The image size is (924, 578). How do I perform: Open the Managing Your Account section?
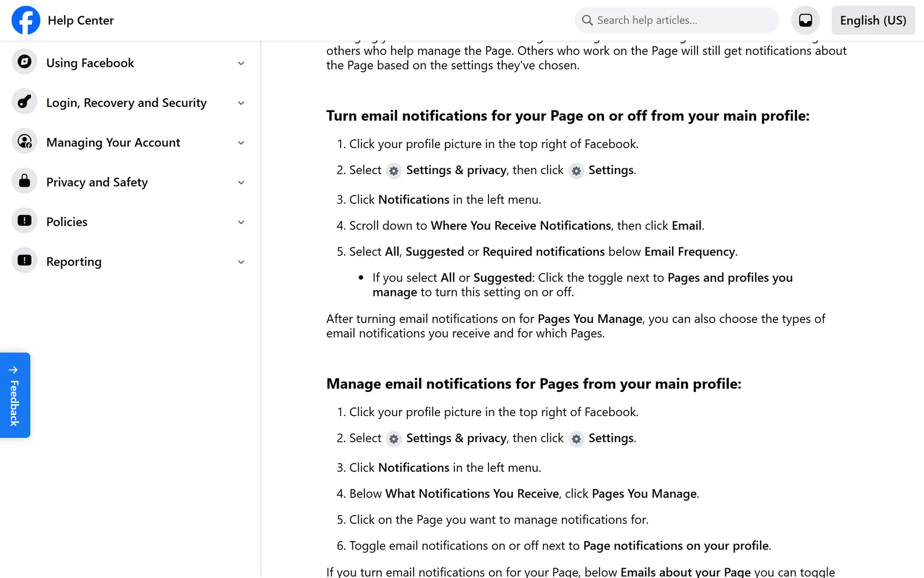click(x=130, y=142)
